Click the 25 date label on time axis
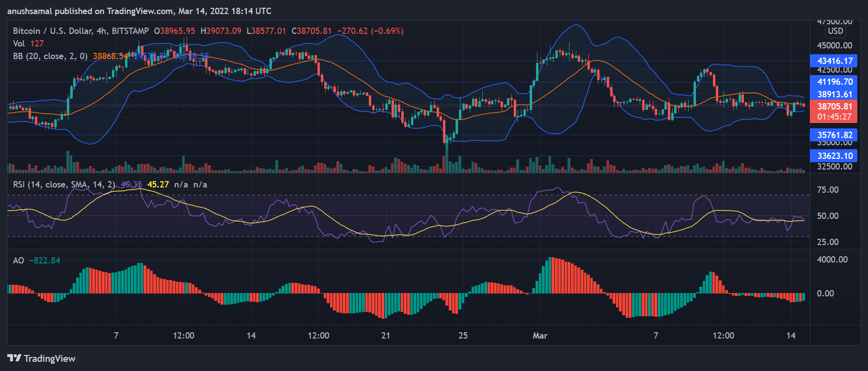 [463, 336]
